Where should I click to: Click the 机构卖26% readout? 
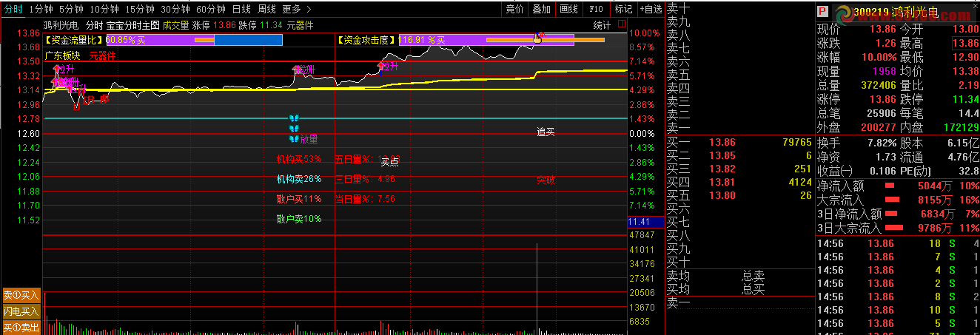pyautogui.click(x=299, y=179)
